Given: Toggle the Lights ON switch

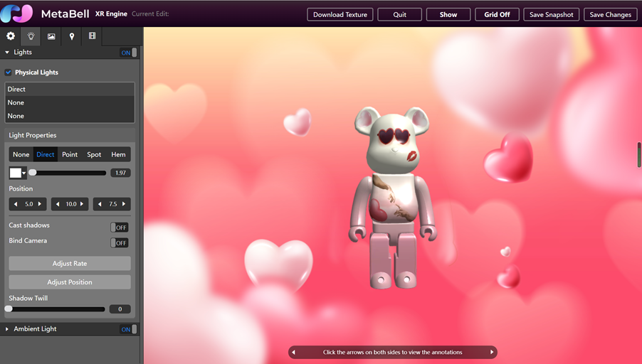Looking at the screenshot, I should pos(129,53).
